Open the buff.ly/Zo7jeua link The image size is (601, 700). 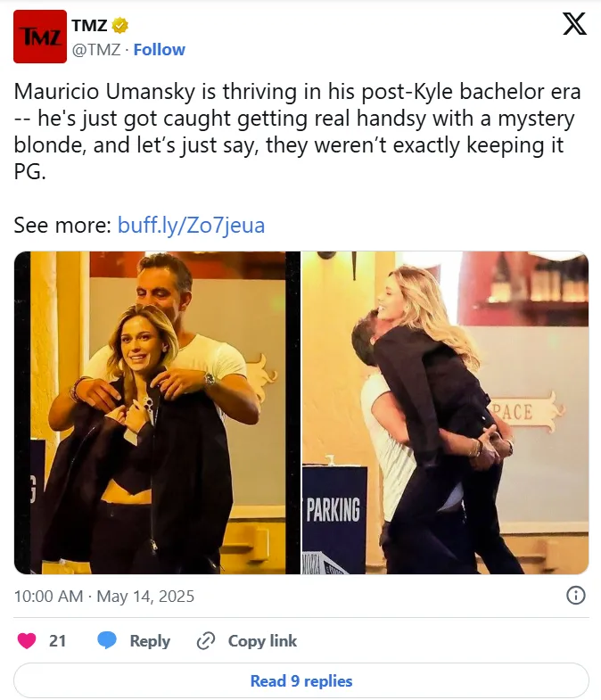click(191, 225)
